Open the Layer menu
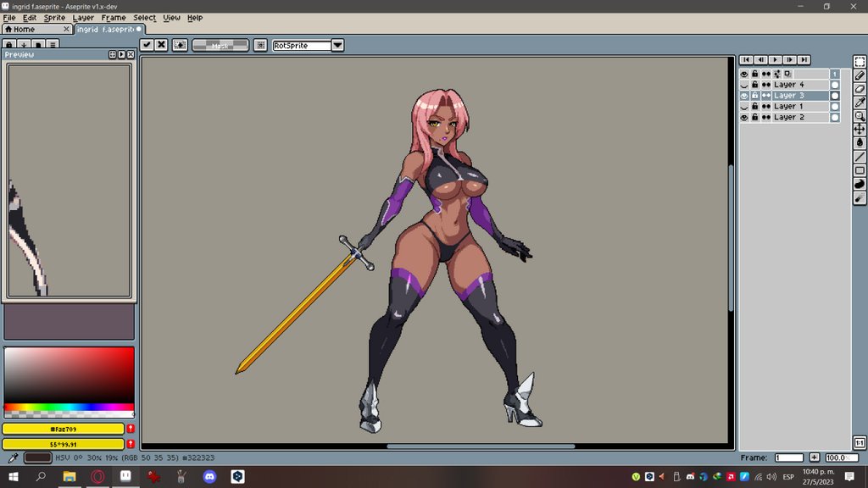 (83, 18)
